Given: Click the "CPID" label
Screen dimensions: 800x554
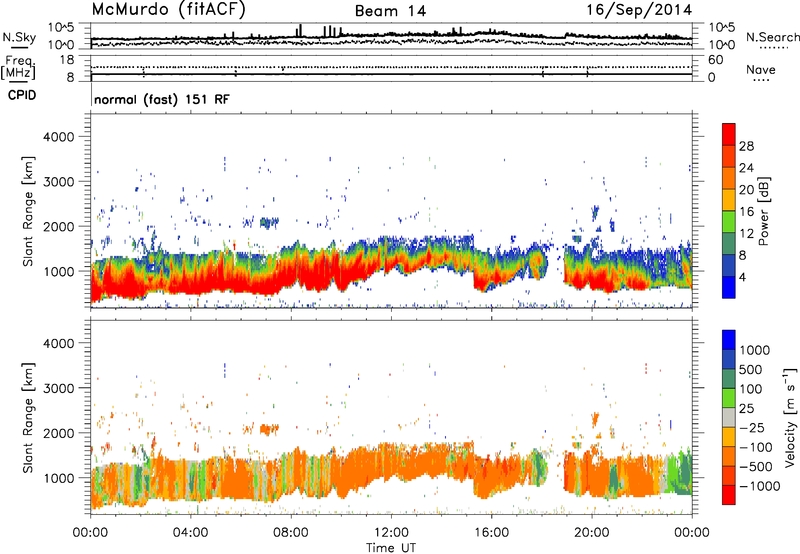Looking at the screenshot, I should tap(22, 95).
